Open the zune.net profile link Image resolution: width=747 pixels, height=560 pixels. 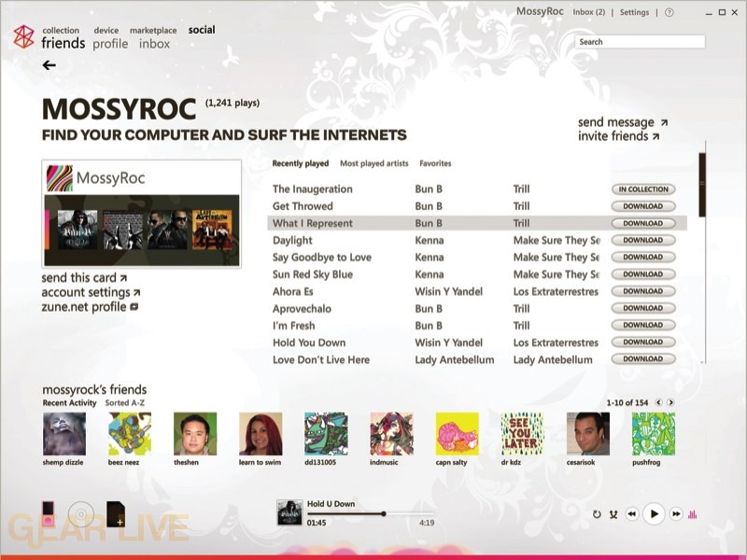click(x=90, y=307)
